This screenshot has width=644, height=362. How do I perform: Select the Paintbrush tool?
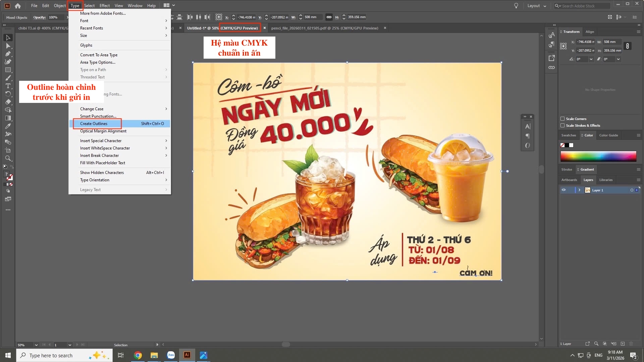tap(8, 78)
